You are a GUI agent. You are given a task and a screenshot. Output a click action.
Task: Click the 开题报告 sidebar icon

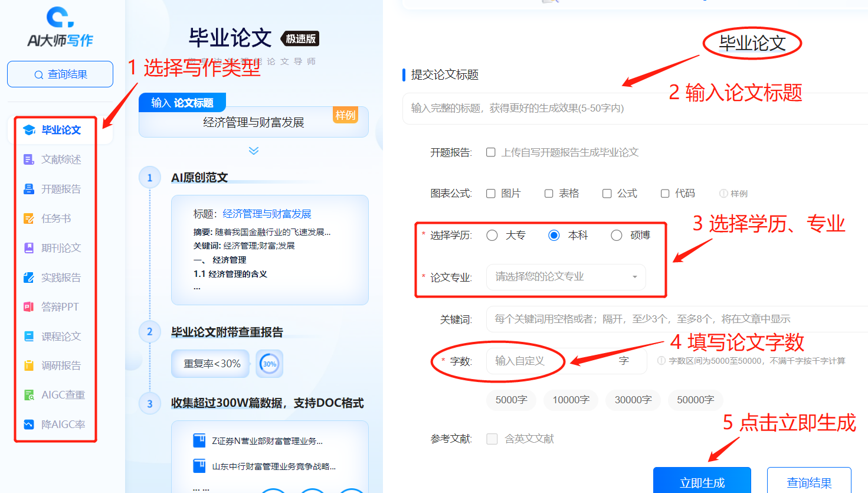click(x=29, y=189)
